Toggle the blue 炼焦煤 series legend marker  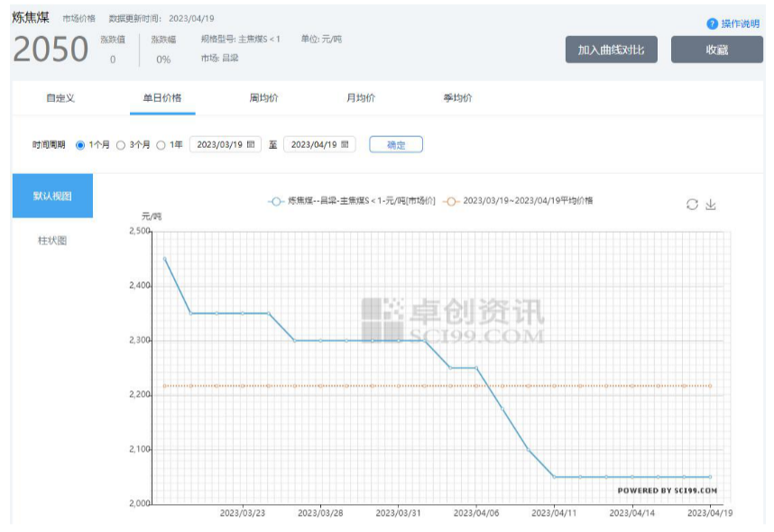(x=276, y=201)
